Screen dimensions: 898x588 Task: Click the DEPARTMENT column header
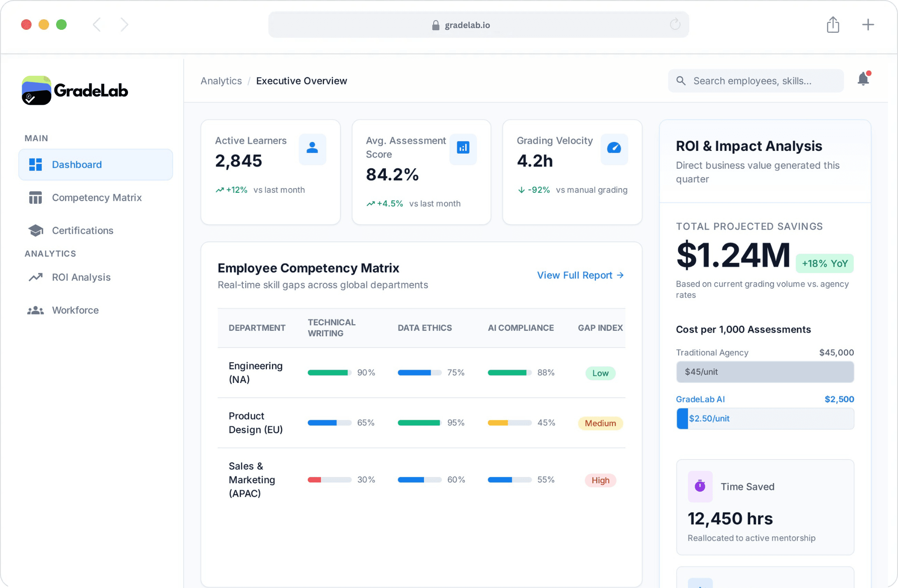tap(257, 328)
